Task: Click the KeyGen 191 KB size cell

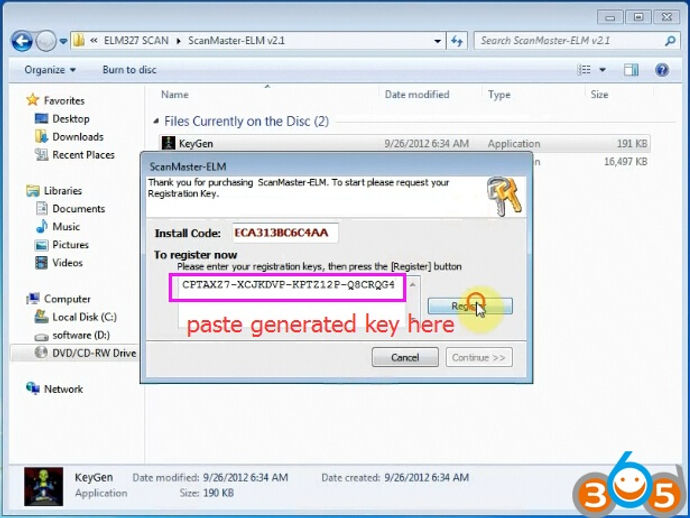Action: tap(632, 143)
